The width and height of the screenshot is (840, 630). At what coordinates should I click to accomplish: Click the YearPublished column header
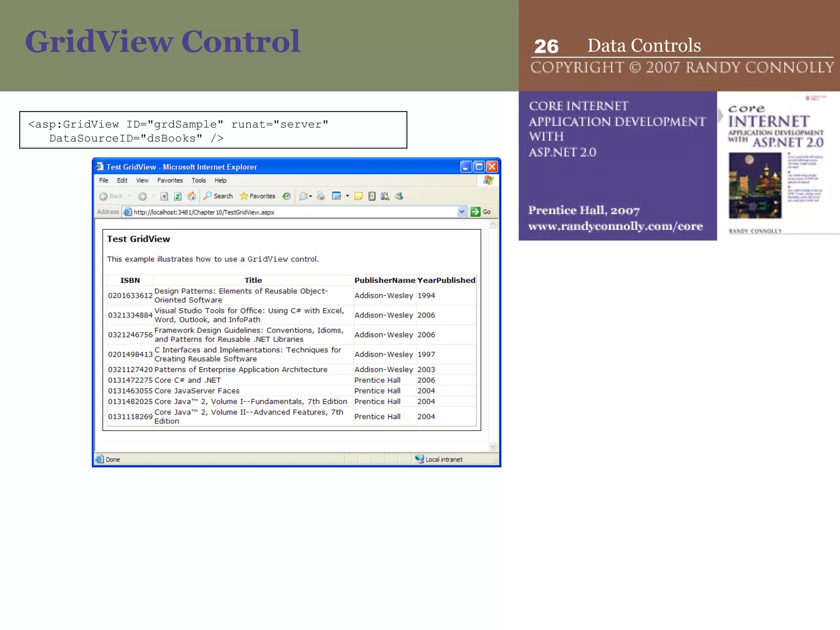(446, 280)
